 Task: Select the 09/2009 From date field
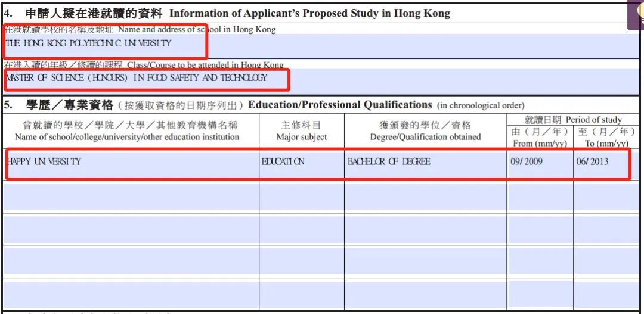coord(540,164)
